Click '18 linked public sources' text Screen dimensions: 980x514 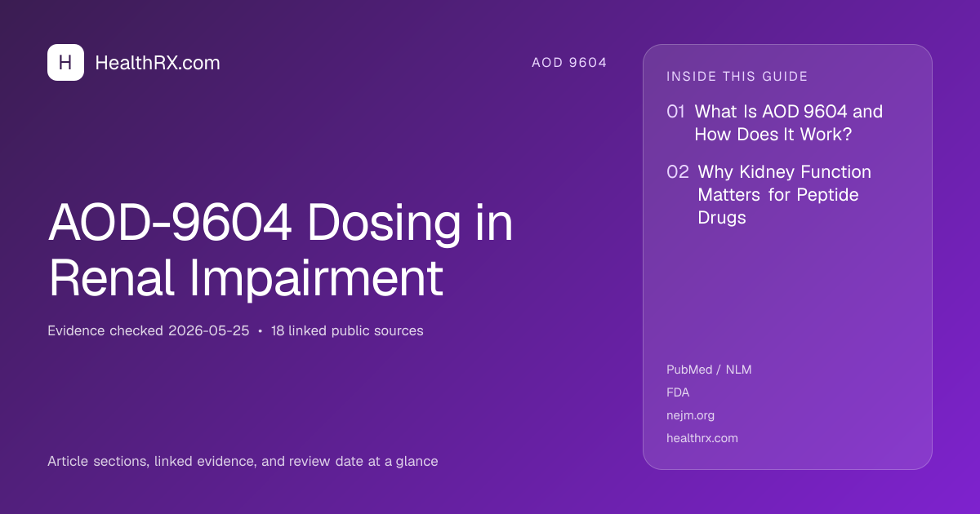[x=347, y=331]
